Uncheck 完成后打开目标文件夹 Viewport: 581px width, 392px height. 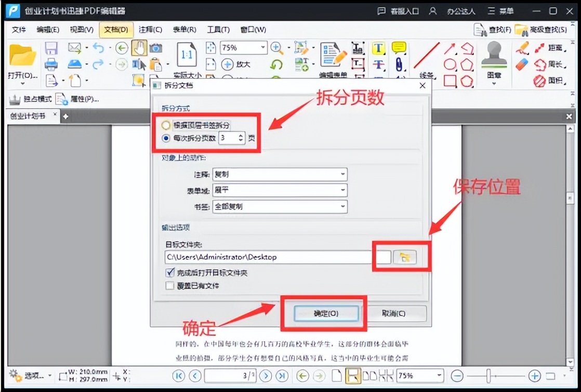pos(169,273)
